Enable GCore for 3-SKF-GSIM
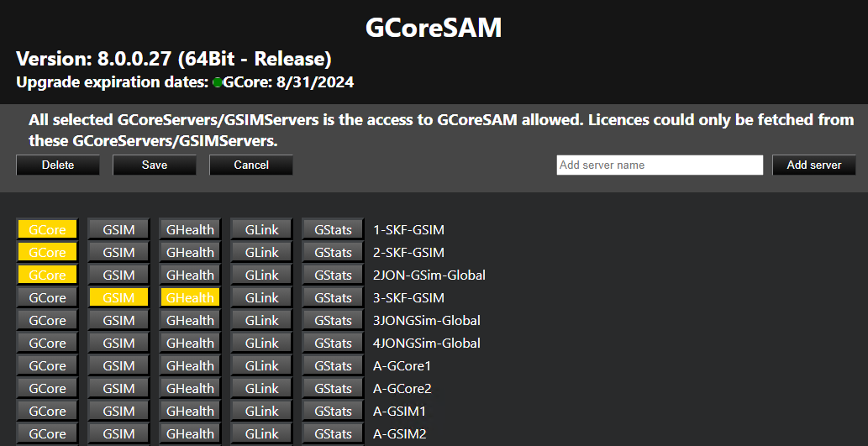868x446 pixels. pyautogui.click(x=47, y=297)
